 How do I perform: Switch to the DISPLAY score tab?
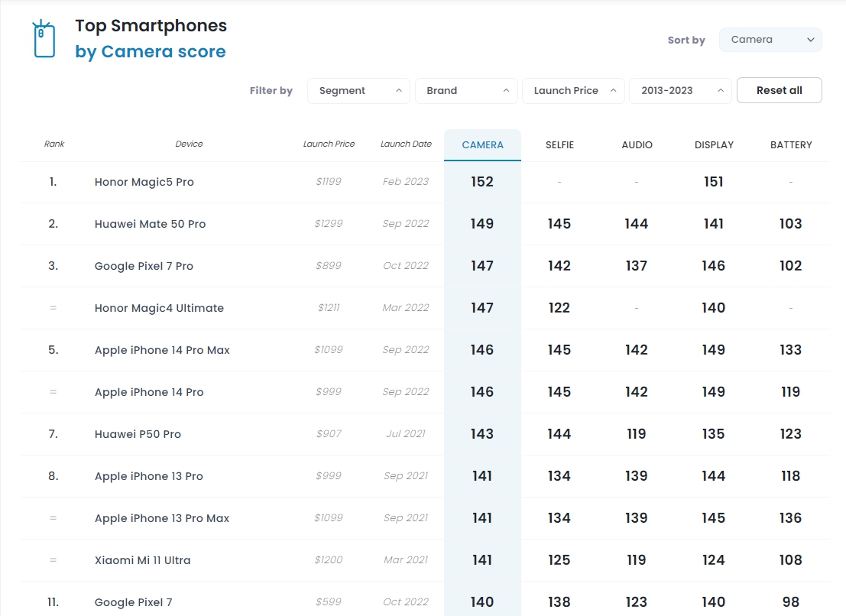[x=714, y=145]
